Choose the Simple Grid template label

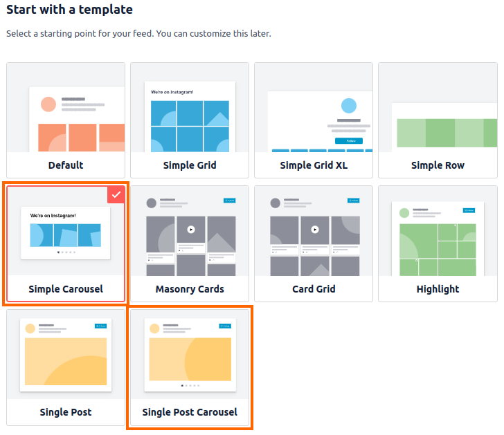coord(190,165)
